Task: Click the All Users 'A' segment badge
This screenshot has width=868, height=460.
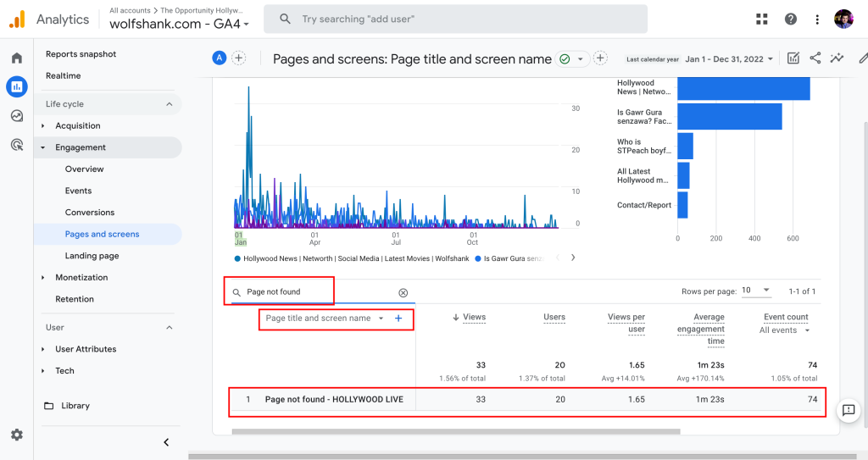Action: click(x=220, y=58)
